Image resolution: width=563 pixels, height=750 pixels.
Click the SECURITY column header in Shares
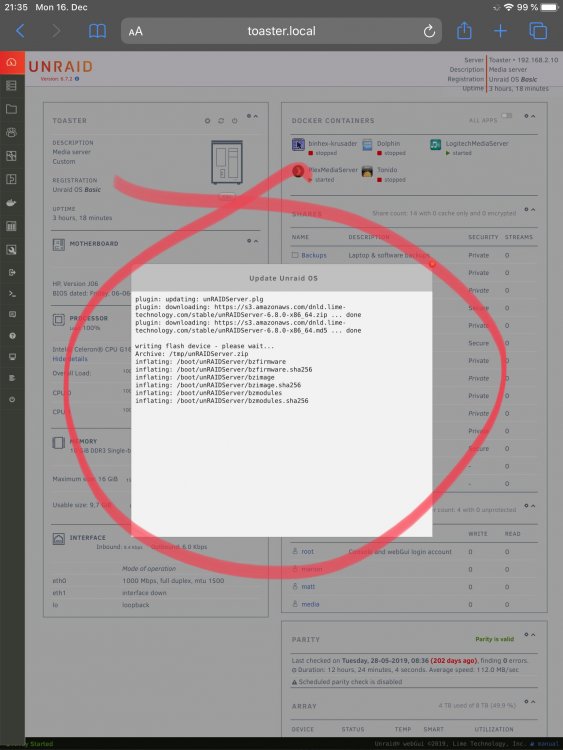[x=483, y=237]
